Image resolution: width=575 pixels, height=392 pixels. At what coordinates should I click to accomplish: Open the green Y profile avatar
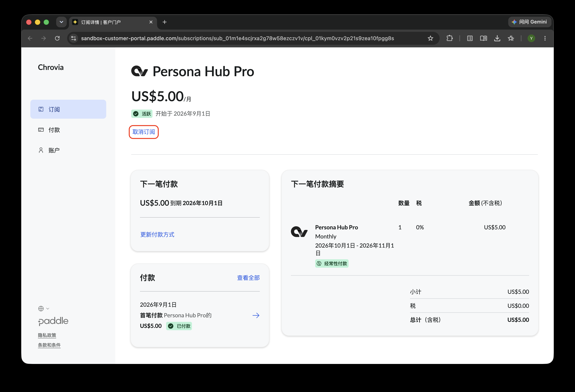point(531,38)
